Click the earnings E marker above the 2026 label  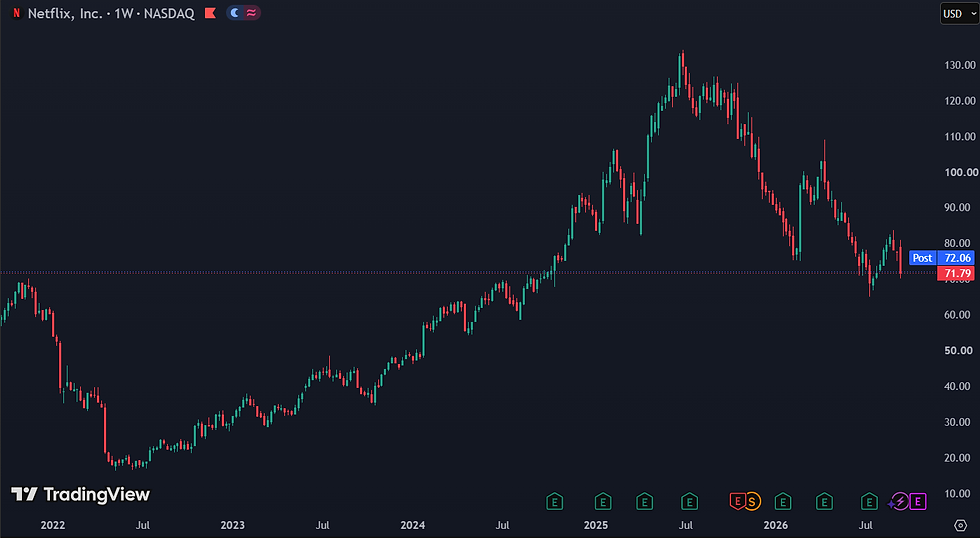(782, 501)
